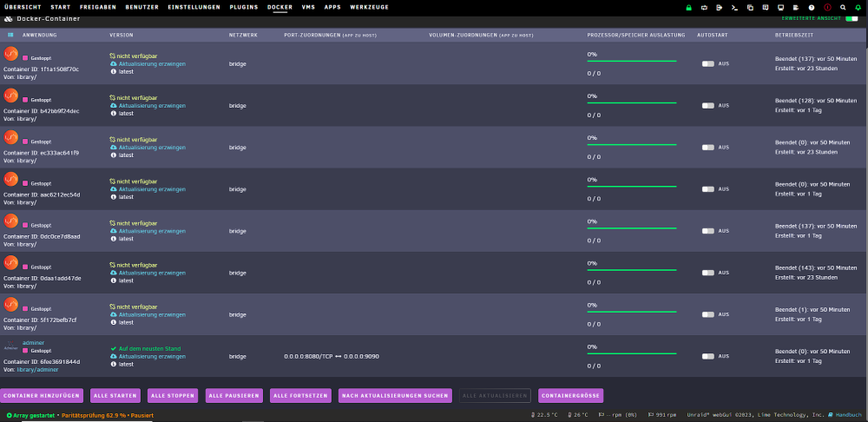Screen dimensions: 868x422
Task: Click the logout arrow icon in header
Action: tap(719, 8)
